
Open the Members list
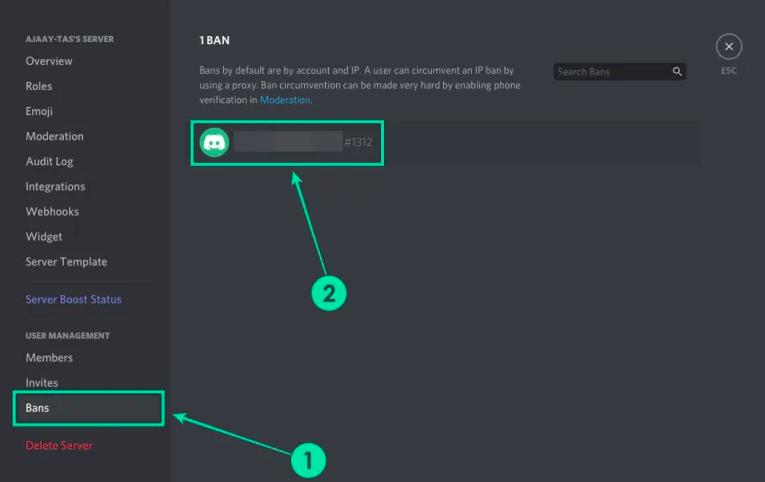49,357
